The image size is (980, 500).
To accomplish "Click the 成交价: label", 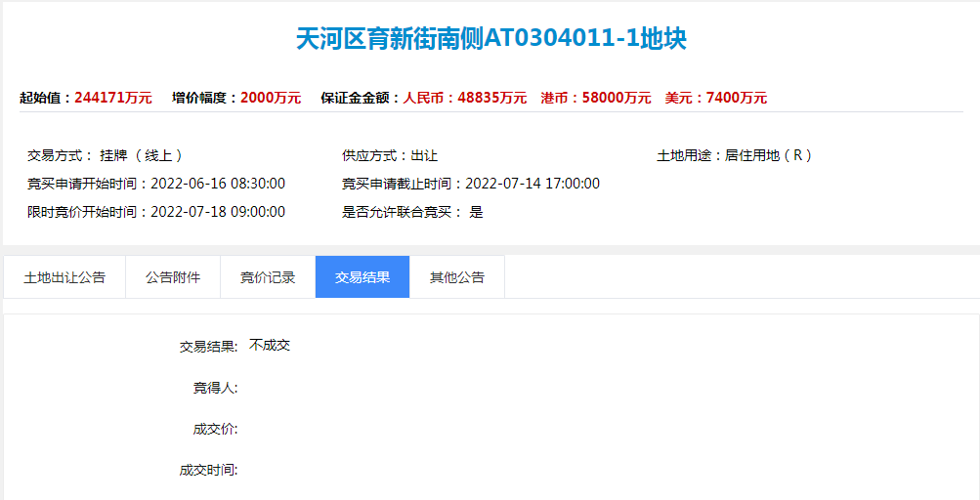I will coord(216,430).
